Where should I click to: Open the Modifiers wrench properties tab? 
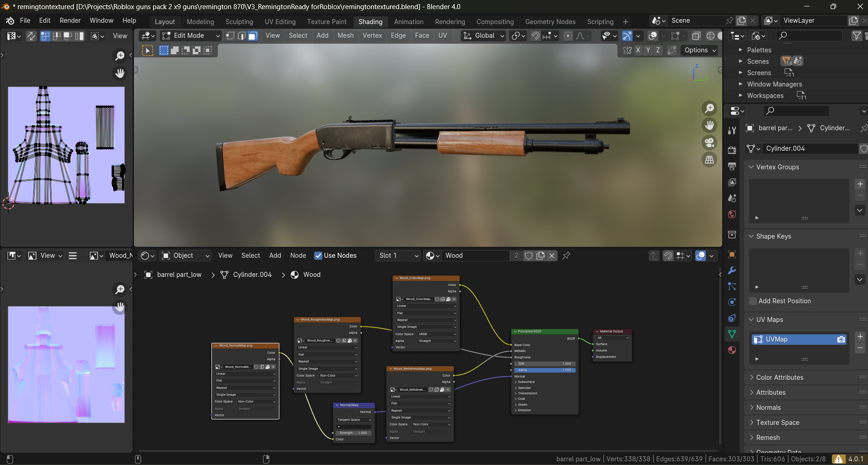coord(732,271)
